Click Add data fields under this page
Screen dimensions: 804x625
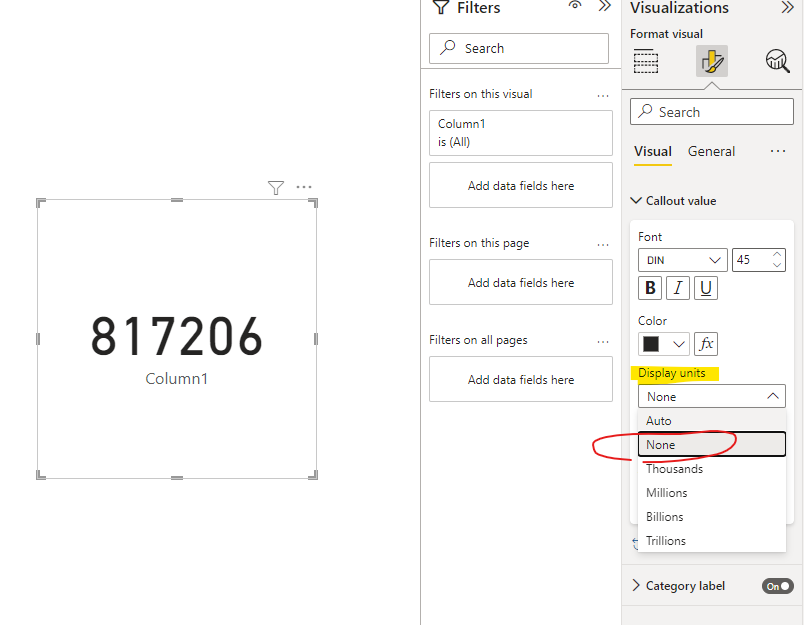point(521,283)
